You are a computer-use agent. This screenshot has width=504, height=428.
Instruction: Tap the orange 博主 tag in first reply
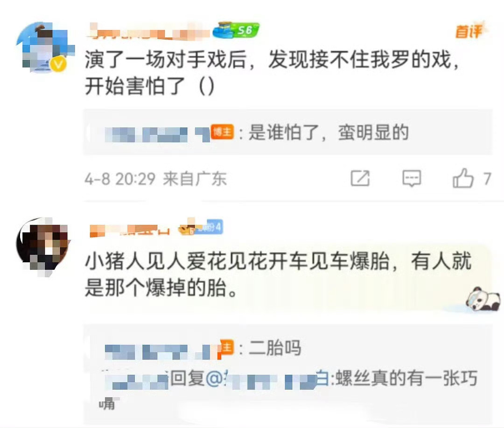pyautogui.click(x=222, y=132)
